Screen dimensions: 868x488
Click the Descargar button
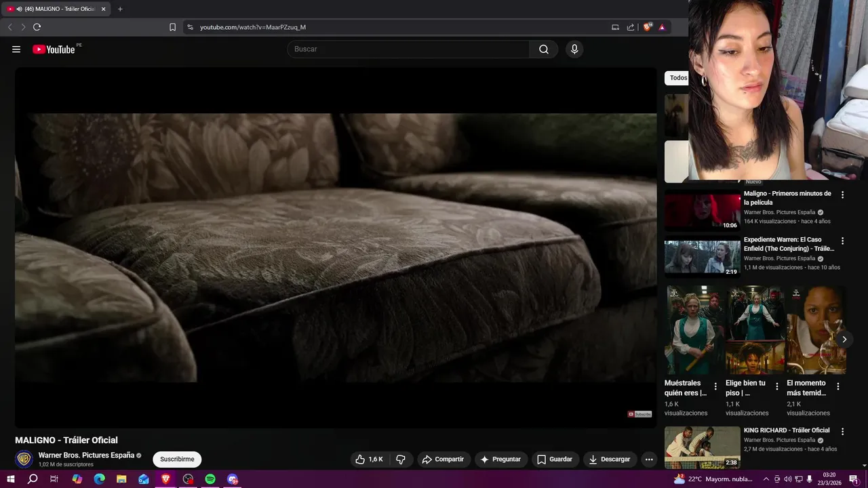click(610, 459)
